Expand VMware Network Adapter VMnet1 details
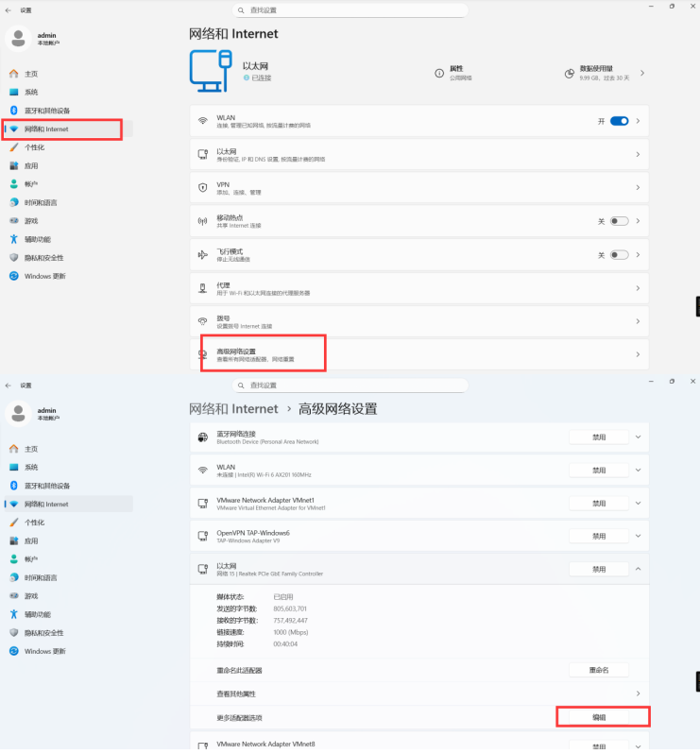 pyautogui.click(x=638, y=504)
